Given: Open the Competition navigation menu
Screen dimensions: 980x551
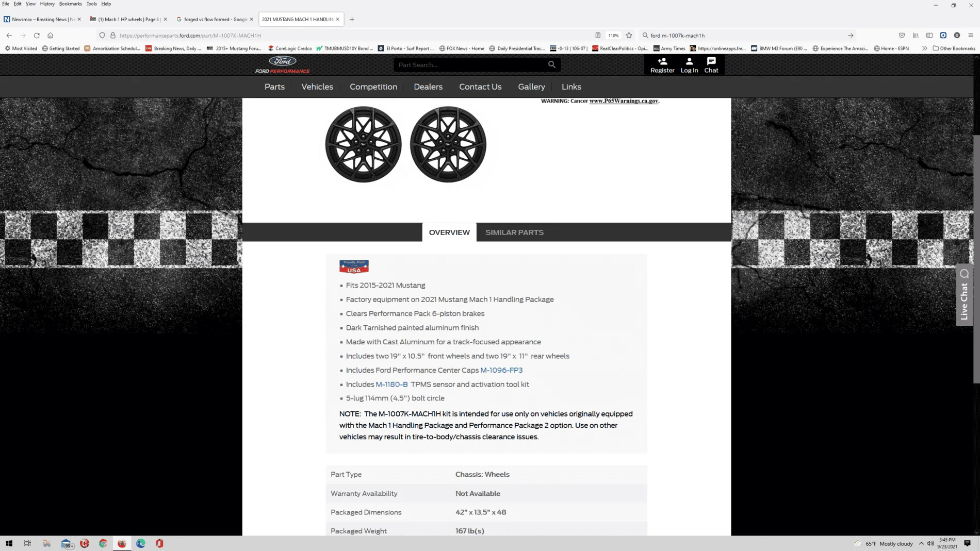Looking at the screenshot, I should pyautogui.click(x=373, y=87).
